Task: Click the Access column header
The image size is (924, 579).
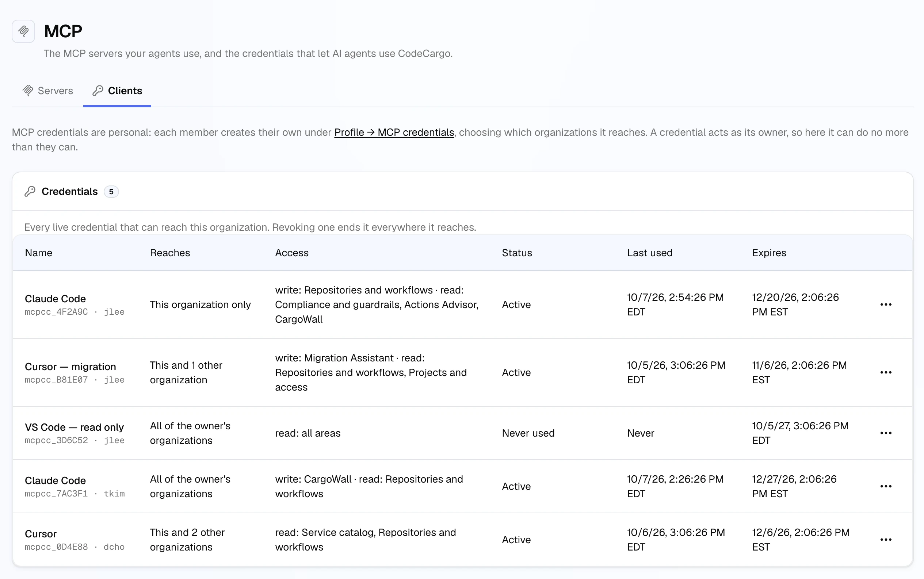Action: coord(291,253)
